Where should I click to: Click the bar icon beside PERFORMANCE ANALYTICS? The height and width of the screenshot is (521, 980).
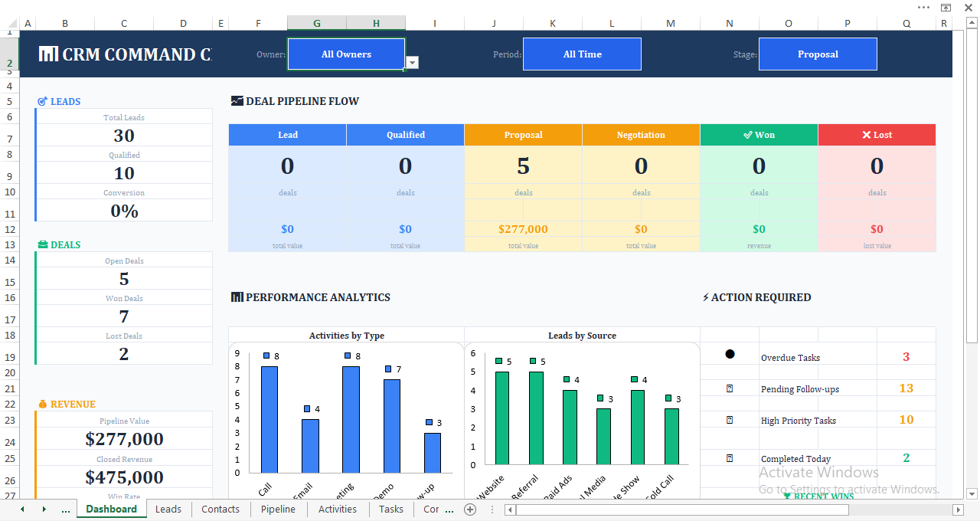[x=237, y=297]
